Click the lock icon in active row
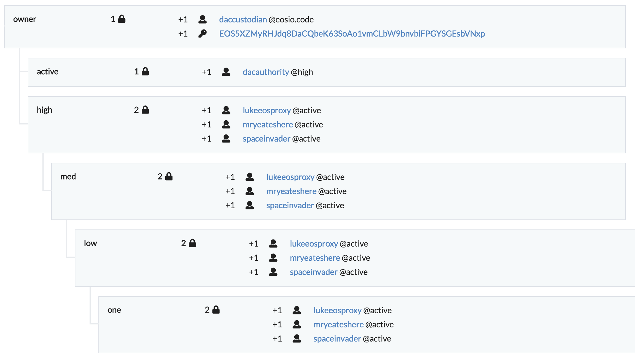This screenshot has width=644, height=361. [145, 72]
